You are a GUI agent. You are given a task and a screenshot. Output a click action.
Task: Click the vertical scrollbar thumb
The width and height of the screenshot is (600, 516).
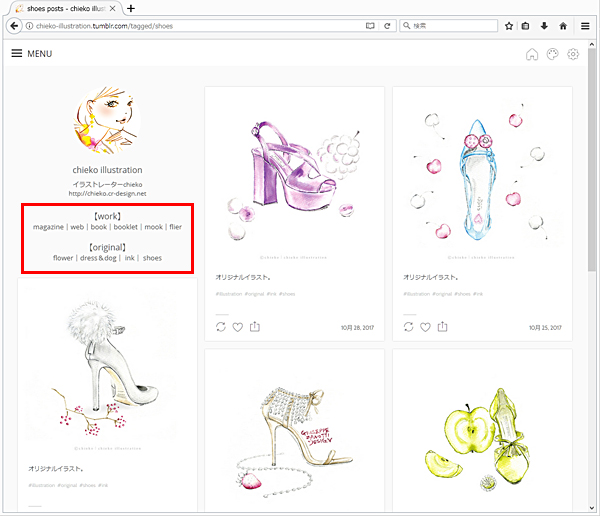click(592, 159)
